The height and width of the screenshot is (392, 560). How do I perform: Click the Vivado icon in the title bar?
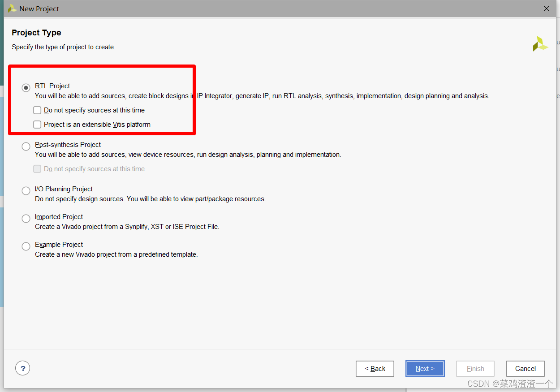(12, 9)
